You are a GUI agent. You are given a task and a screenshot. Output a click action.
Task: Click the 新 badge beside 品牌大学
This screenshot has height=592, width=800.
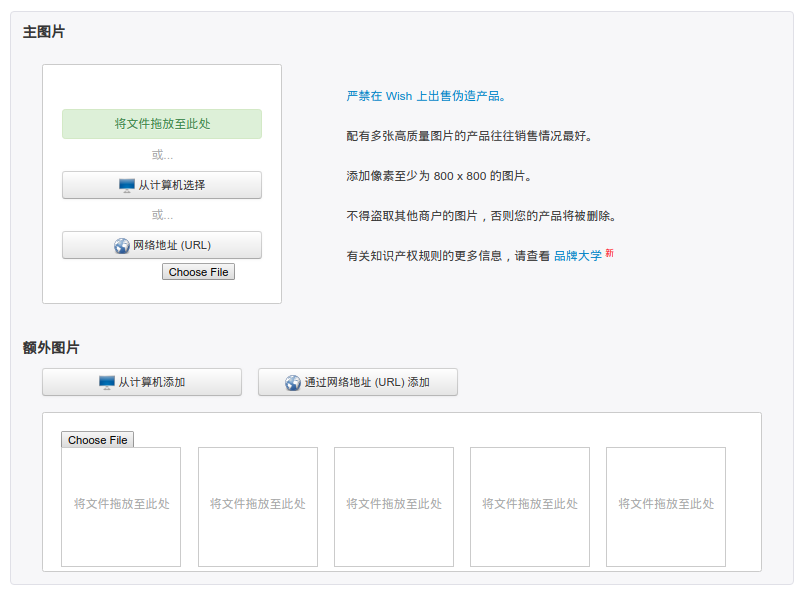pyautogui.click(x=607, y=252)
